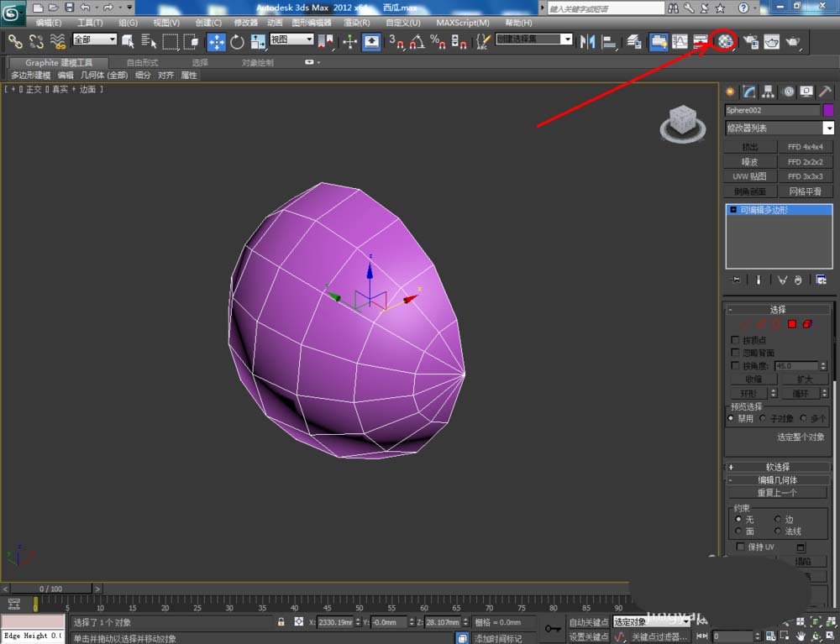Open the Modify panel tab

(749, 92)
